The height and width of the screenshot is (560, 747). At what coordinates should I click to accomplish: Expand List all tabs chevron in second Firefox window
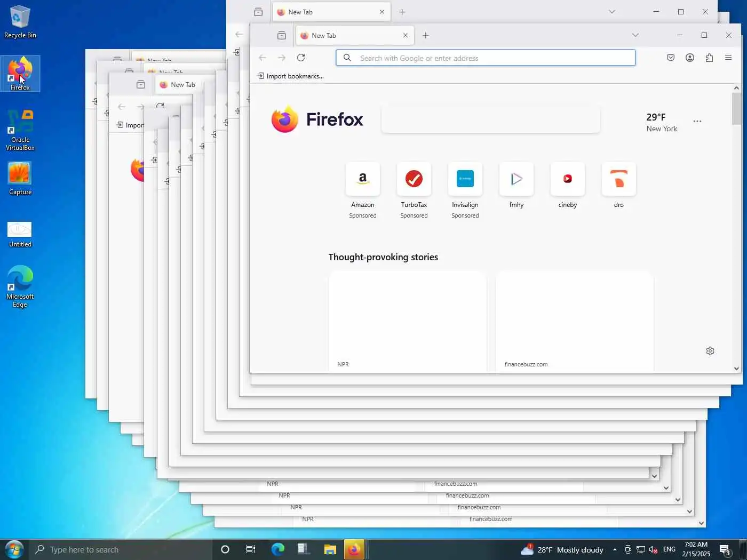click(x=612, y=12)
